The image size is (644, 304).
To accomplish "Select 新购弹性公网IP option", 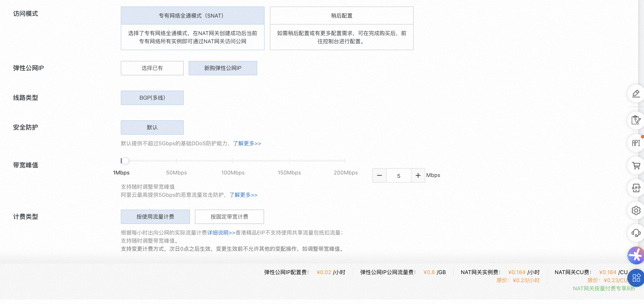I will (x=223, y=68).
